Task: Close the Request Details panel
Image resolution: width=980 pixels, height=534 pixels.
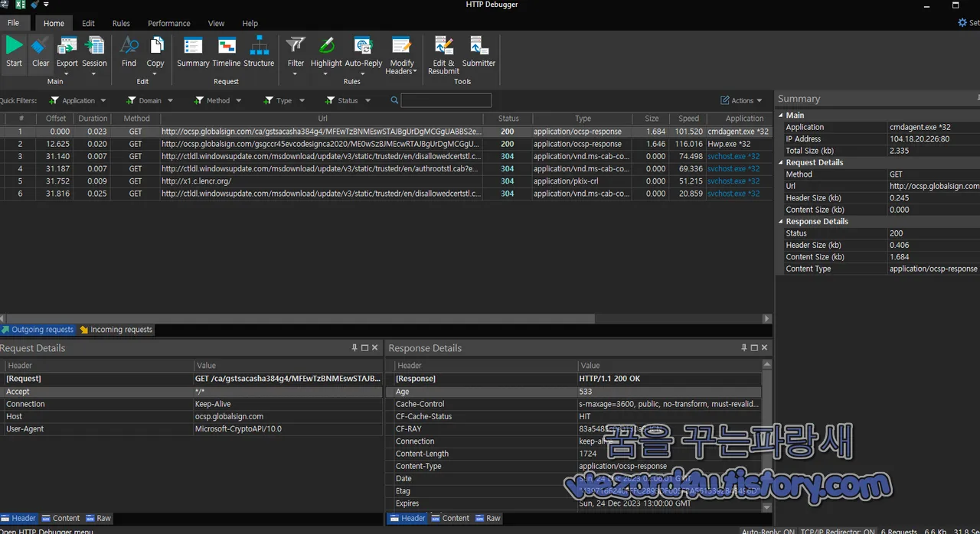Action: click(374, 347)
